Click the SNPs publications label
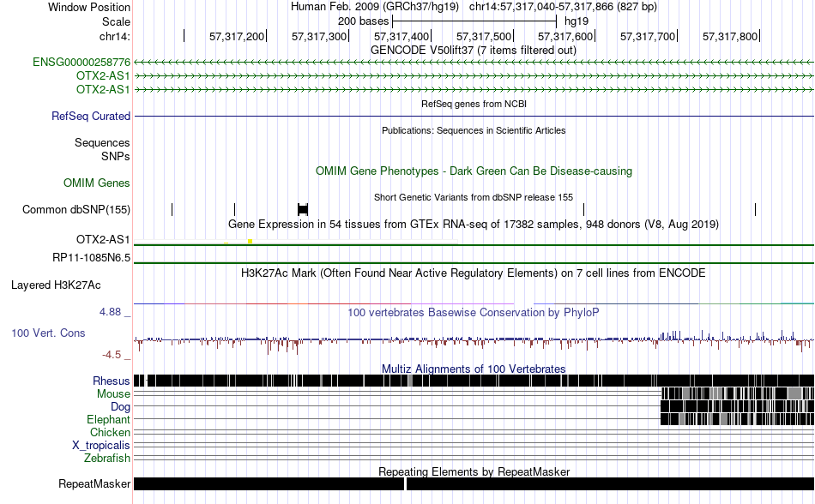815x504 pixels. [116, 156]
